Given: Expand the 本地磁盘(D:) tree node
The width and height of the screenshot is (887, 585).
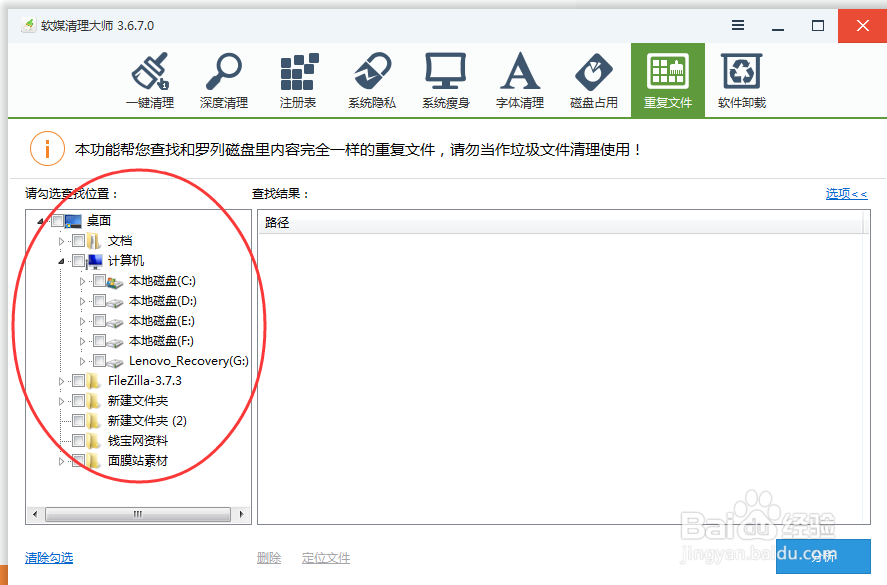Looking at the screenshot, I should pyautogui.click(x=84, y=301).
